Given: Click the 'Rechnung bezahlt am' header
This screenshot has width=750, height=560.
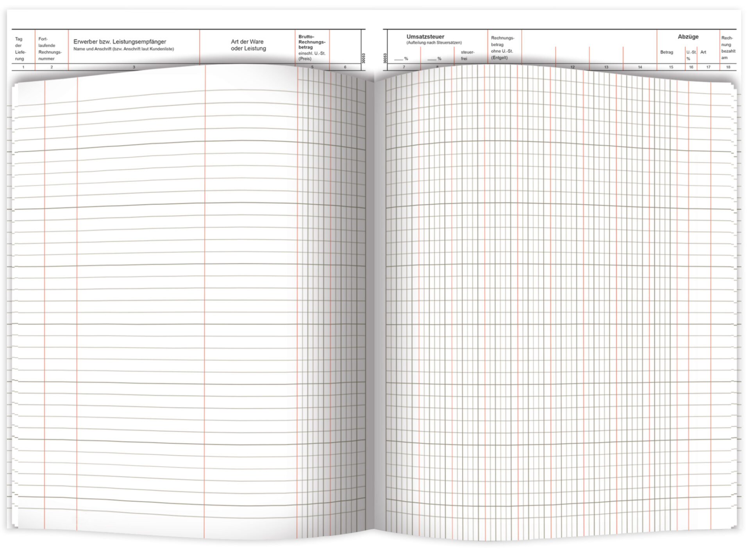Looking at the screenshot, I should [x=728, y=48].
